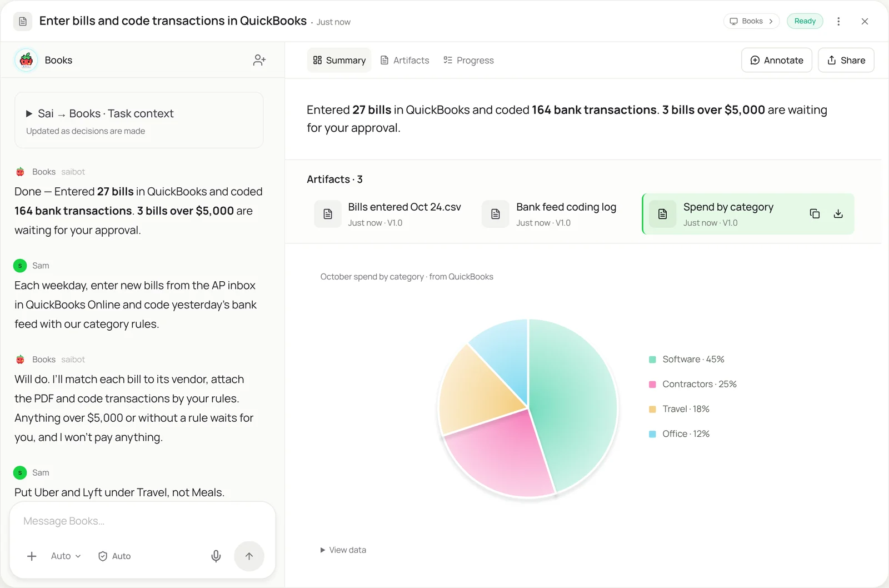This screenshot has height=588, width=889.
Task: Click the Bank feed coding log file icon
Action: click(496, 214)
